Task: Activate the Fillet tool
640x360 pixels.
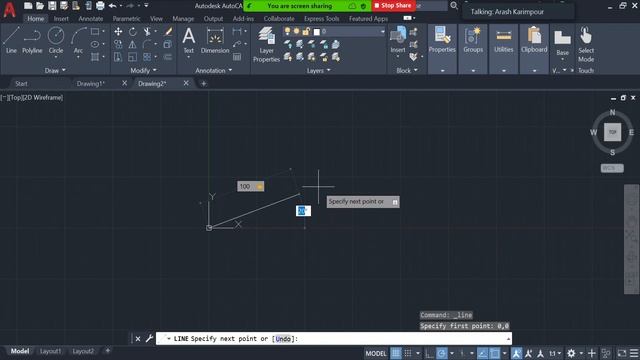Action: click(x=147, y=44)
